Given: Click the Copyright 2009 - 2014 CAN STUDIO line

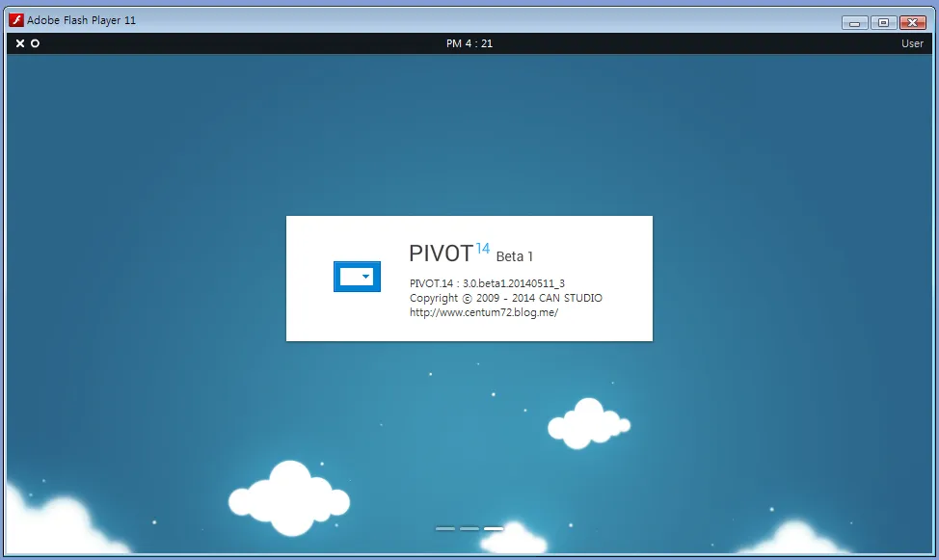Looking at the screenshot, I should (x=506, y=298).
